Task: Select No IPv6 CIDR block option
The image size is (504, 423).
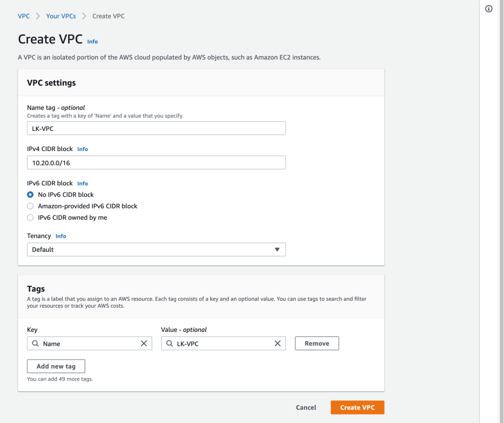Action: (x=30, y=194)
